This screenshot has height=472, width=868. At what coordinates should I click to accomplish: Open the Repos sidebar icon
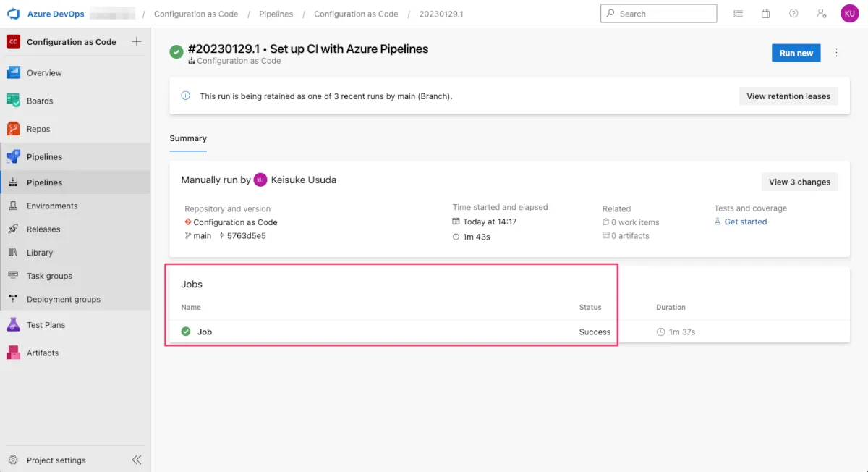tap(13, 129)
